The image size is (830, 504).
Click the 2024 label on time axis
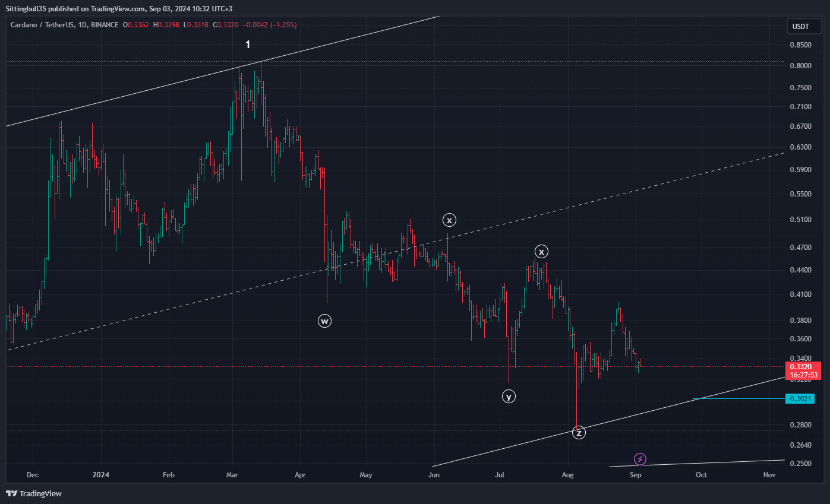click(101, 475)
